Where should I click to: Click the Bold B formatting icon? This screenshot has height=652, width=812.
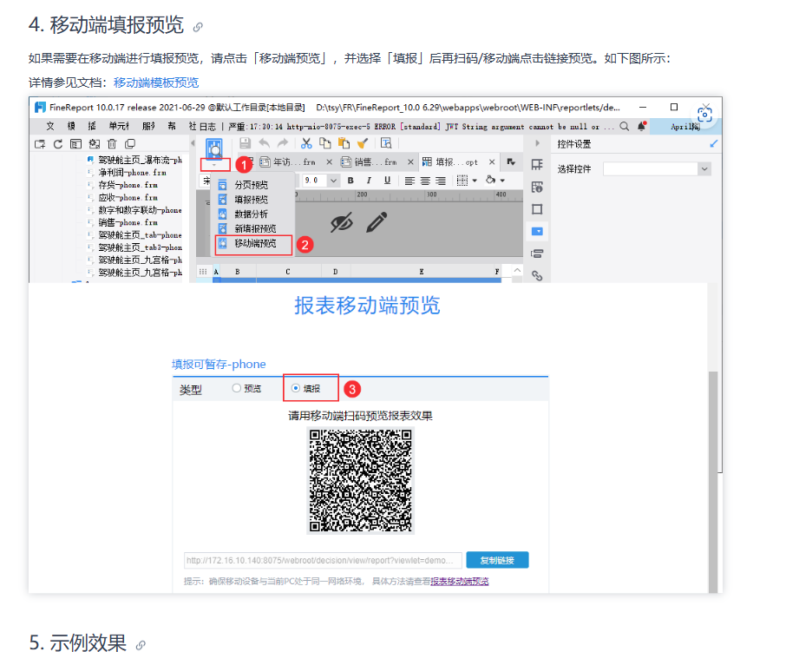click(350, 181)
